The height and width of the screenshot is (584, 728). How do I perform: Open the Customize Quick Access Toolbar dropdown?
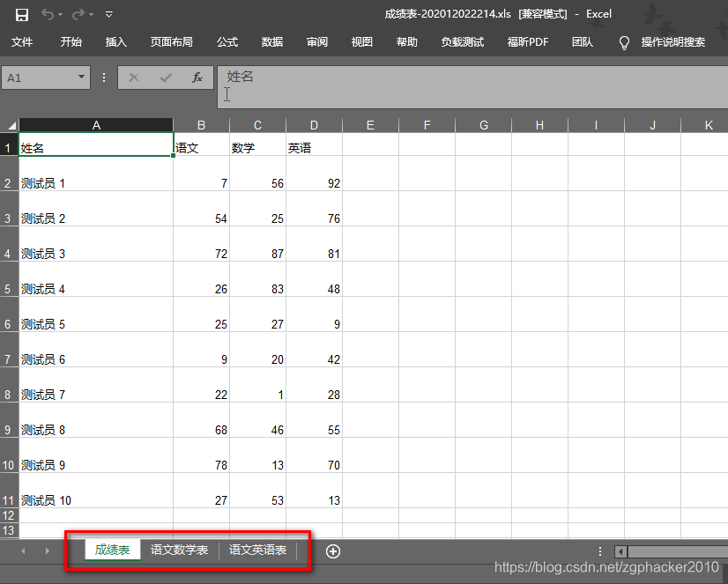pos(109,15)
